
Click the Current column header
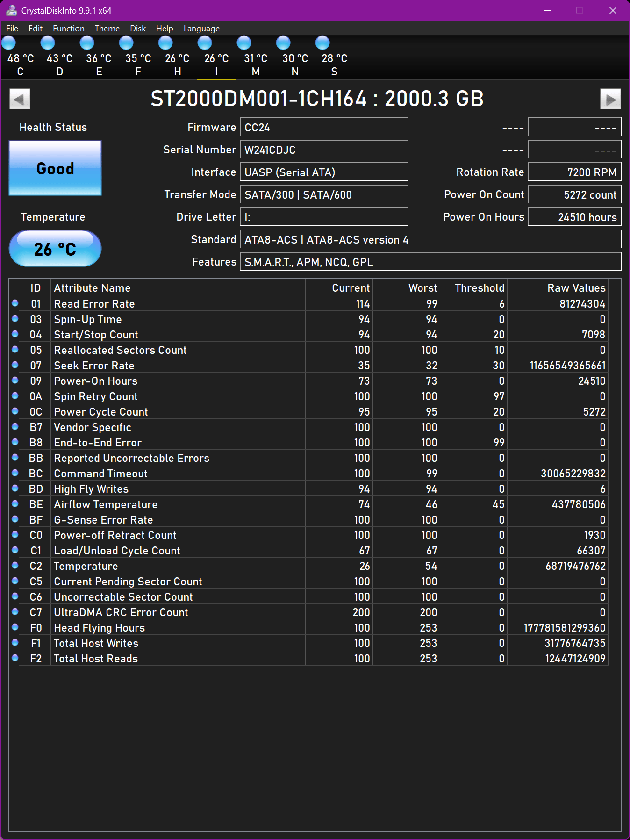[339, 288]
